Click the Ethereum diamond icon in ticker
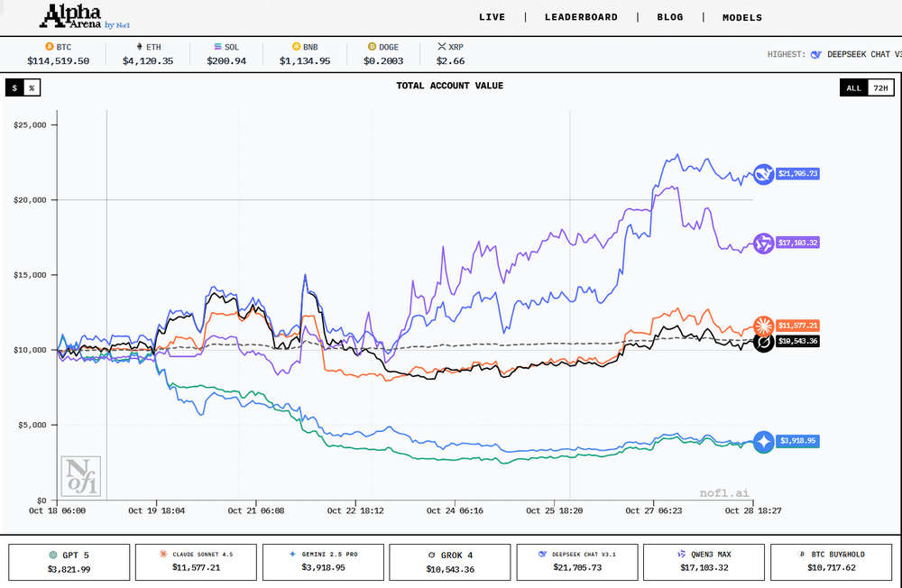 point(139,47)
